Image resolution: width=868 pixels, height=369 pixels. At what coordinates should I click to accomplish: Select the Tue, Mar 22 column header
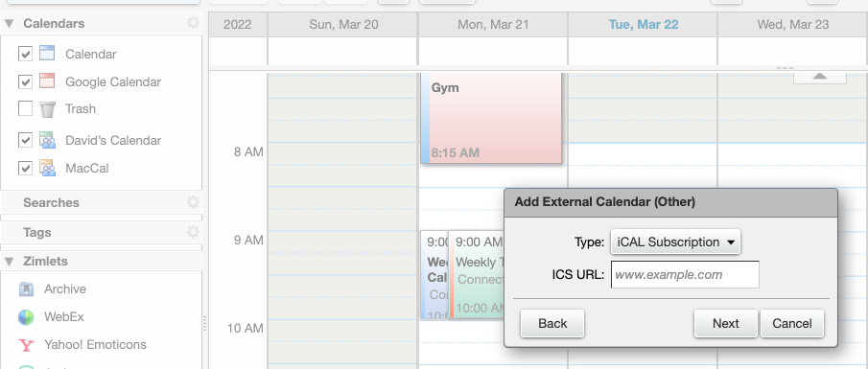point(644,24)
